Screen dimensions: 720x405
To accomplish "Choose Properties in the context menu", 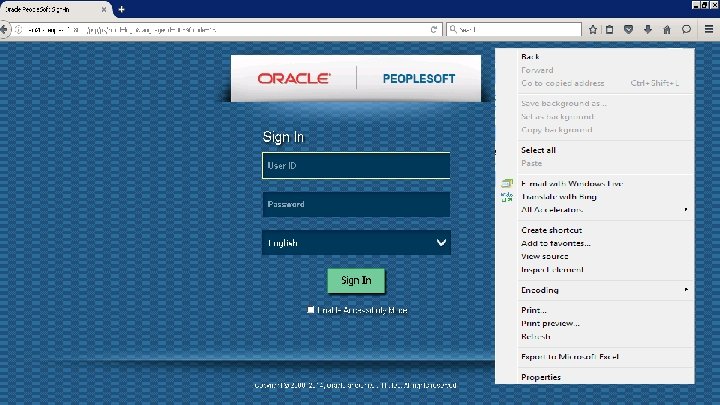I will pos(540,377).
